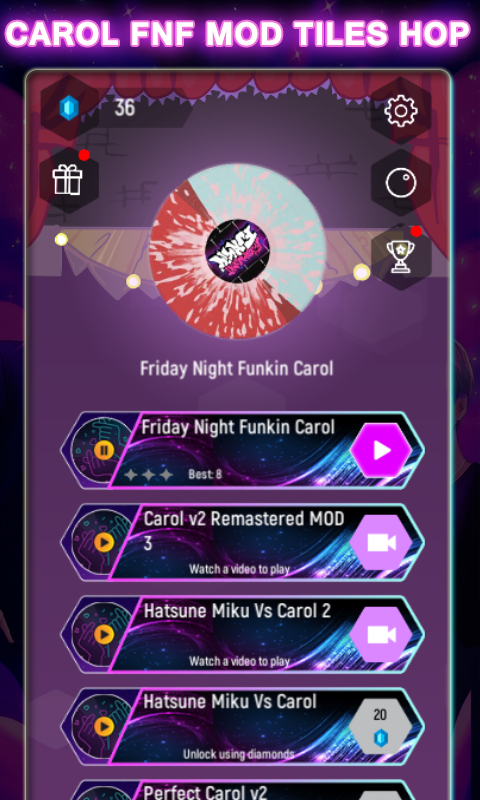The height and width of the screenshot is (800, 480).
Task: Select the Hatsune Miku Vs Carol 2 title
Action: (x=237, y=611)
